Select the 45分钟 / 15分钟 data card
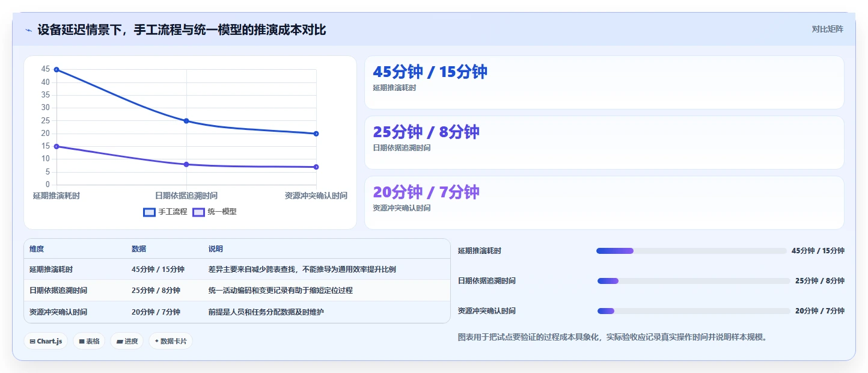 [x=604, y=82]
